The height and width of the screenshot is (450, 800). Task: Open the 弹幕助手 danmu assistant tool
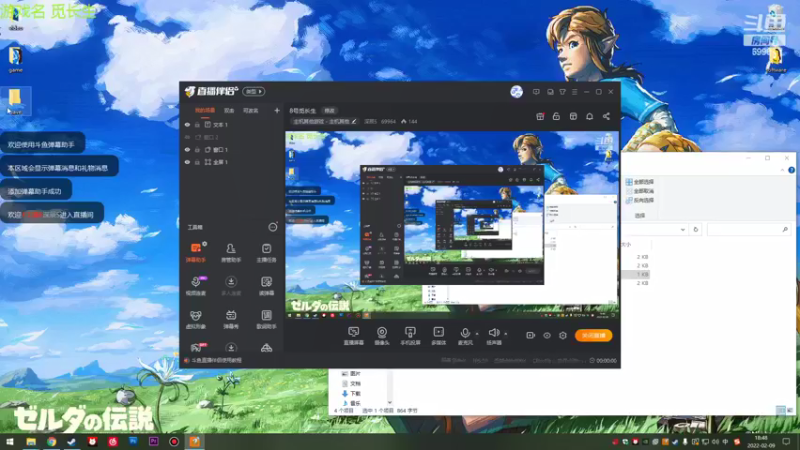pos(196,253)
